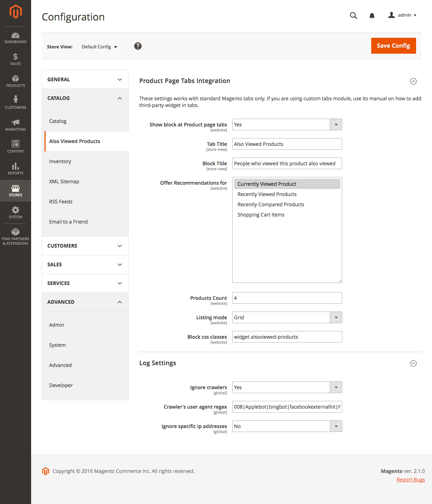Click the Crawler's user agent regex field

click(287, 407)
